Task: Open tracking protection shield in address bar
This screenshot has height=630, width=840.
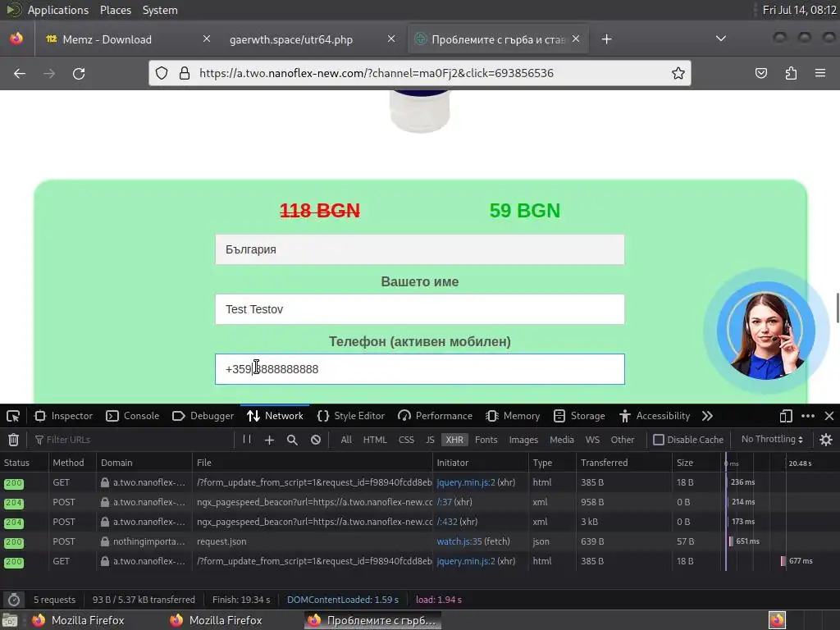Action: (162, 73)
